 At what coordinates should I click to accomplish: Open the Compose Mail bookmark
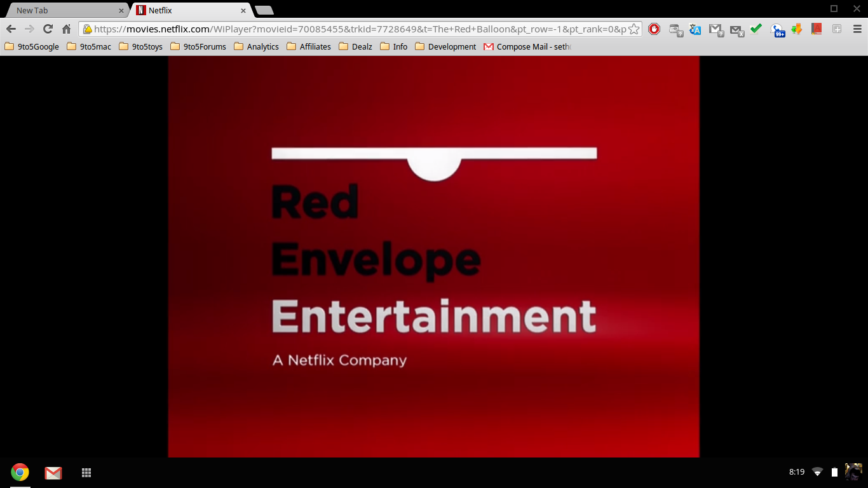click(x=527, y=46)
